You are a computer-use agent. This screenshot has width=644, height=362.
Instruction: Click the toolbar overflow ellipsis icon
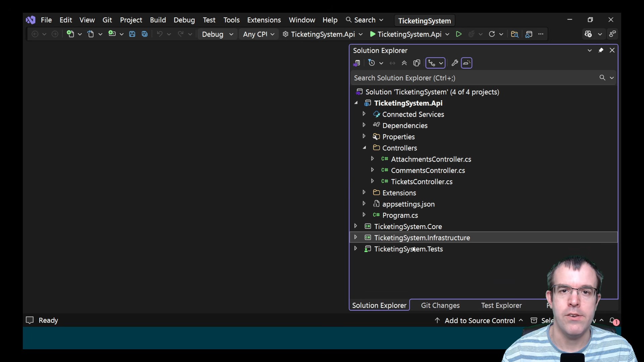(x=541, y=34)
